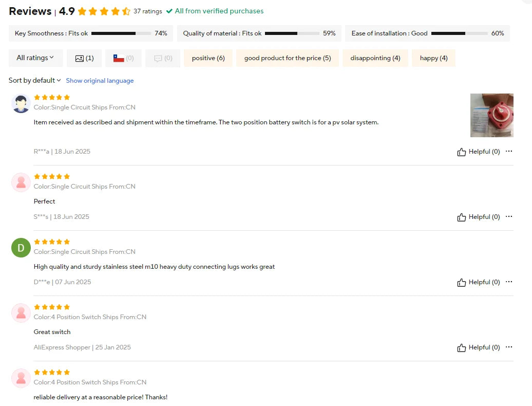Image resolution: width=532 pixels, height=406 pixels.
Task: Select 'good product for the price (5)' tag
Action: click(287, 58)
